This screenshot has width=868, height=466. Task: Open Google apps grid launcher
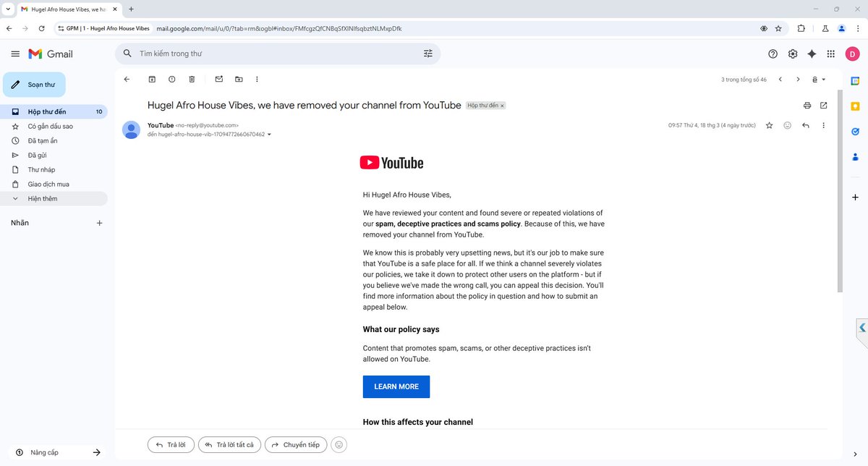pyautogui.click(x=831, y=54)
